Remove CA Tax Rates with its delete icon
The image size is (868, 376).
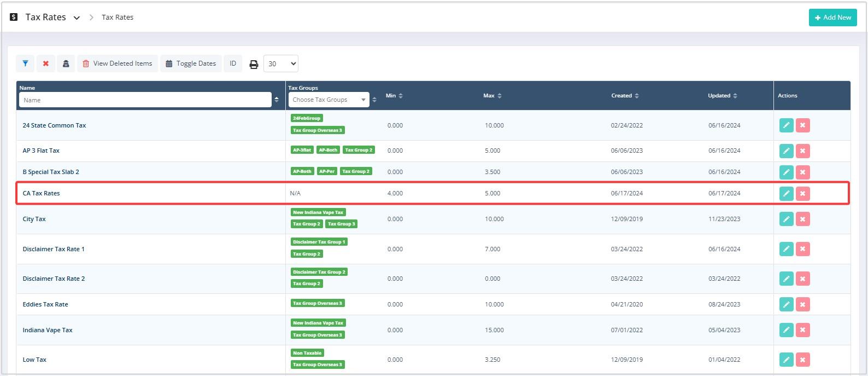point(803,193)
